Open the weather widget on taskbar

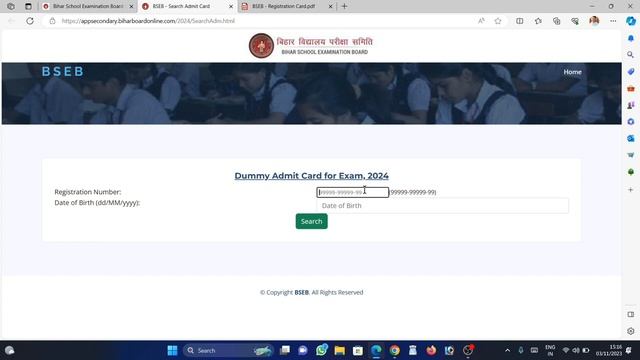(x=9, y=350)
